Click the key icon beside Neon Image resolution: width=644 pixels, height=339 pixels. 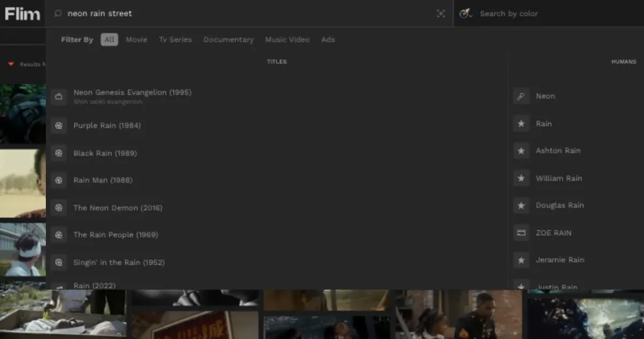tap(521, 96)
